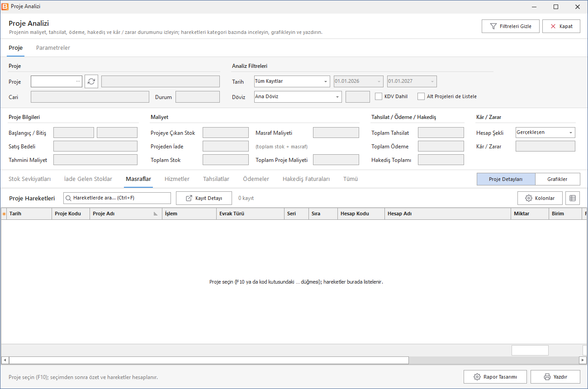Toggle the KDV Dahil checkbox
The height and width of the screenshot is (389, 588).
click(379, 96)
